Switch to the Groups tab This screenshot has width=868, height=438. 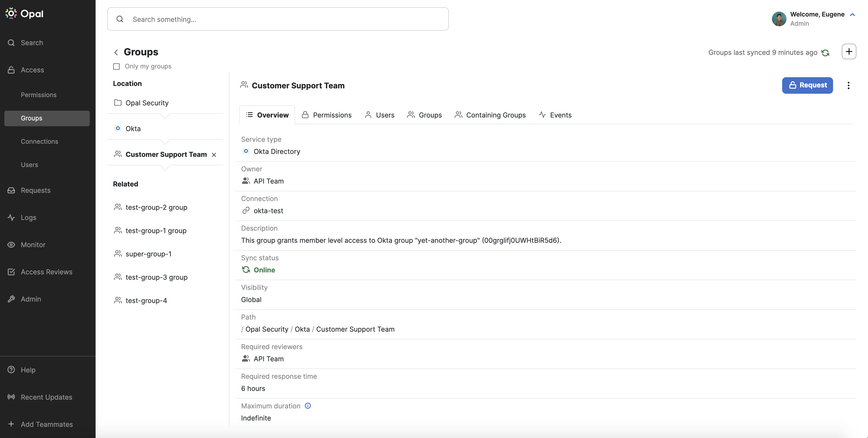tap(424, 115)
